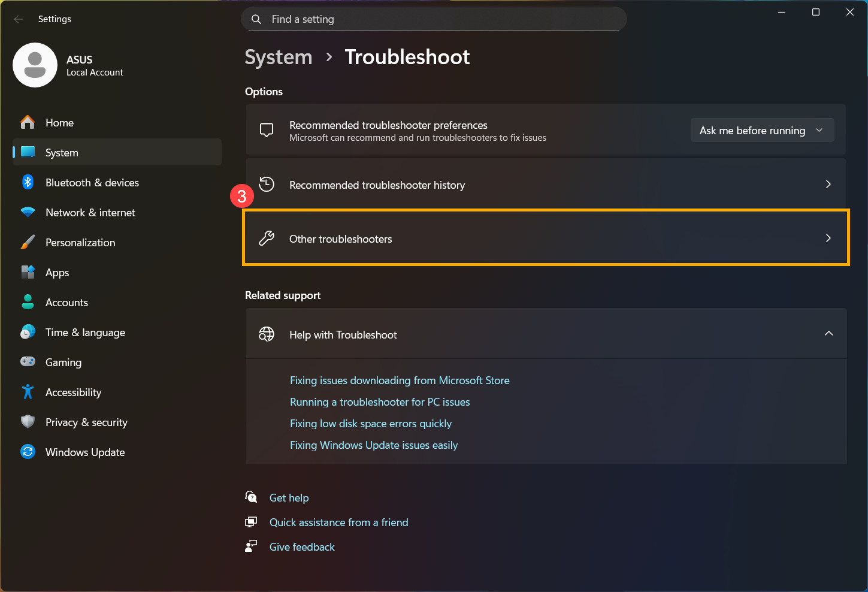The height and width of the screenshot is (592, 868).
Task: Click the Give feedback link
Action: click(302, 547)
